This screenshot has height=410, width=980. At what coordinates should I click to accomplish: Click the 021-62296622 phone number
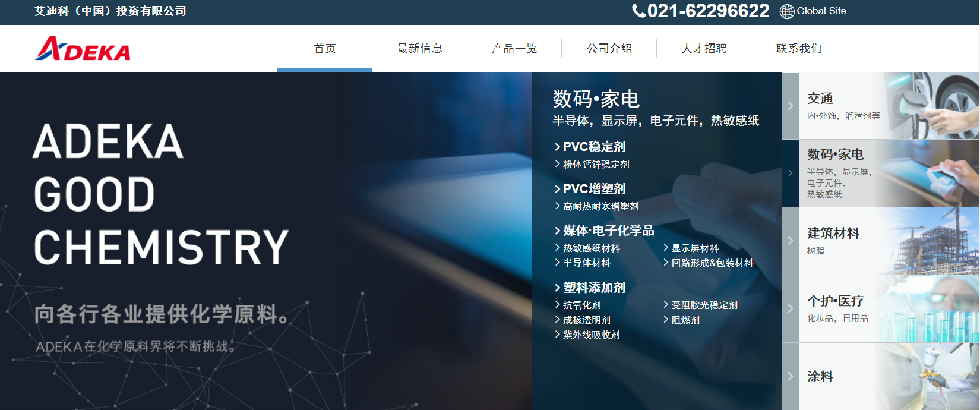pyautogui.click(x=708, y=11)
